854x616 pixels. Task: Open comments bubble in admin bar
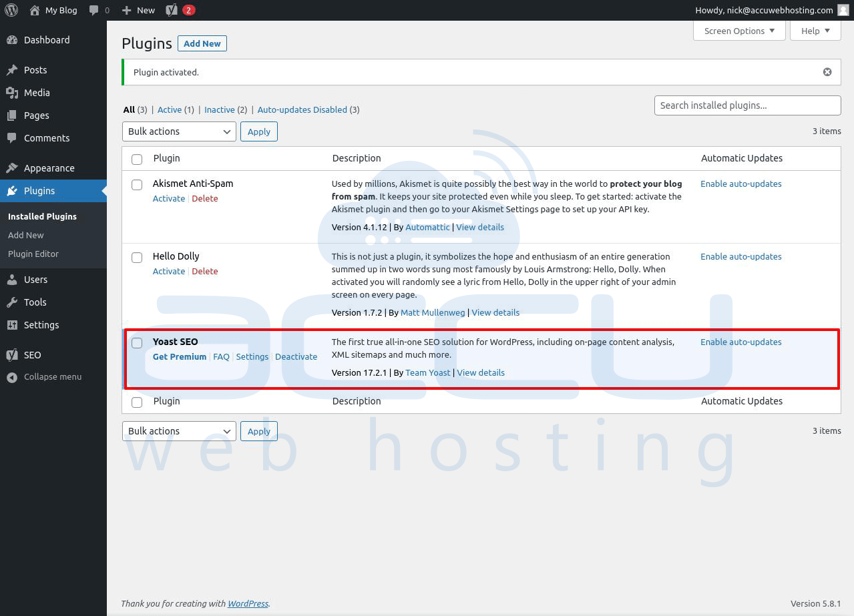(x=94, y=10)
